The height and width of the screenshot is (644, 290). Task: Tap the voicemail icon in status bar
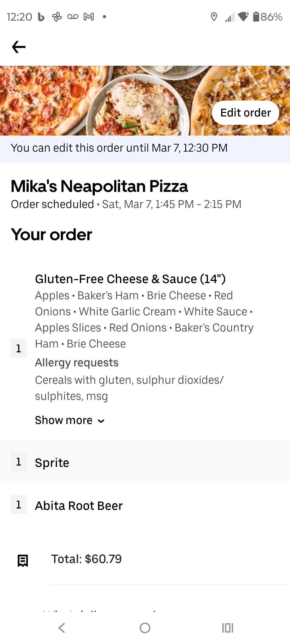click(x=73, y=17)
